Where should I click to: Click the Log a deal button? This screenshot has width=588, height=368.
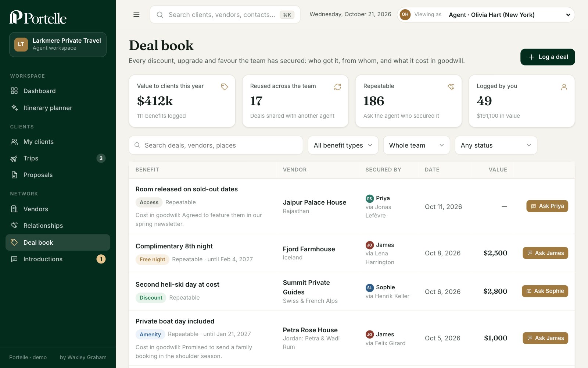[x=548, y=57]
